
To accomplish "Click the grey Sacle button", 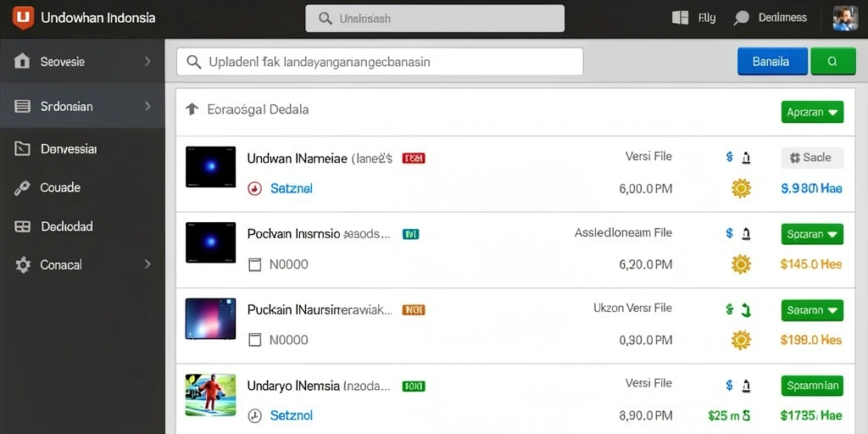I will [812, 158].
